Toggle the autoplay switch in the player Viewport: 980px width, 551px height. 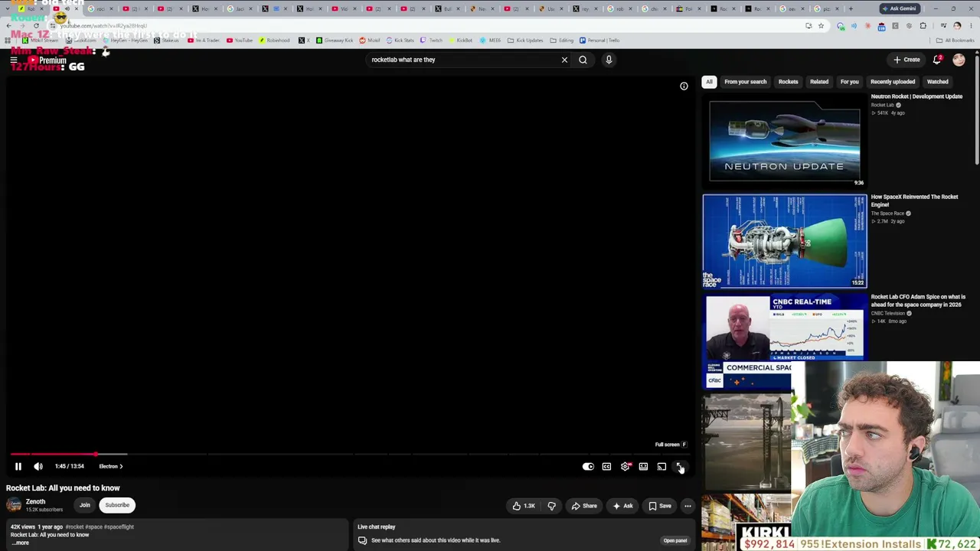click(x=588, y=466)
